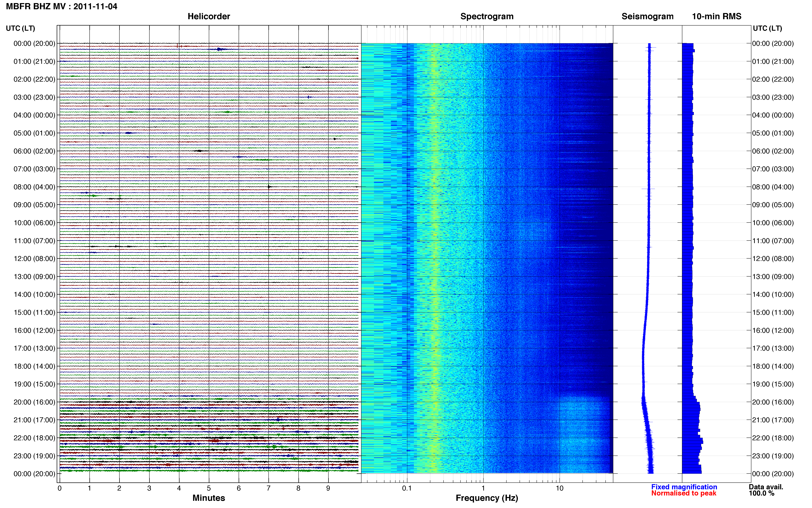812x508 pixels.
Task: Click the 13:00 (09:00) label on right axis
Action: [x=773, y=277]
